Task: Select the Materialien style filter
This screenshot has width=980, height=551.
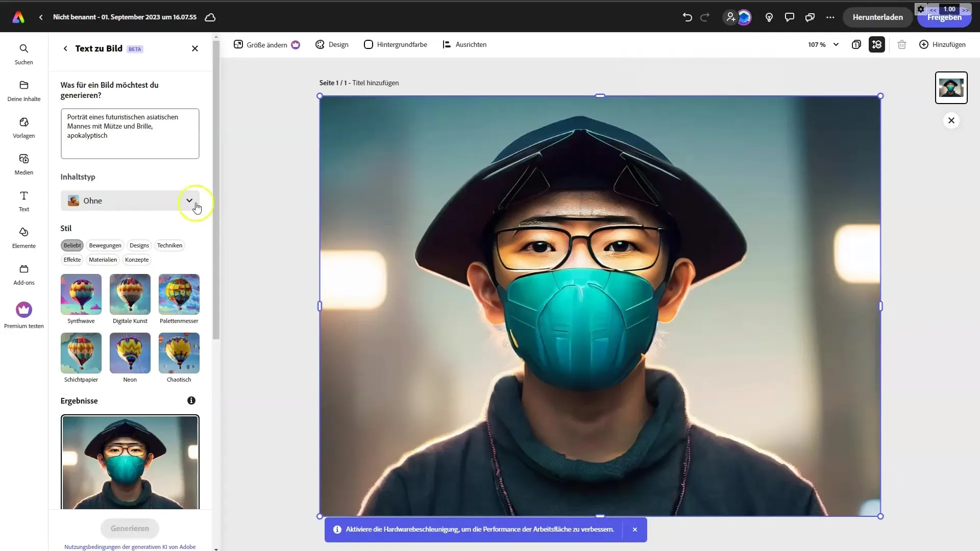Action: 103,260
